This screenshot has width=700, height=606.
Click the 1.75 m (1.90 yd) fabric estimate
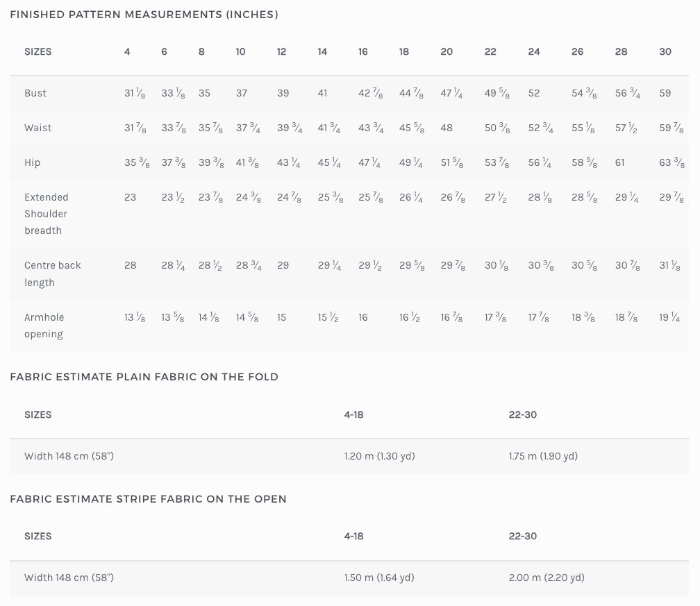click(x=543, y=456)
